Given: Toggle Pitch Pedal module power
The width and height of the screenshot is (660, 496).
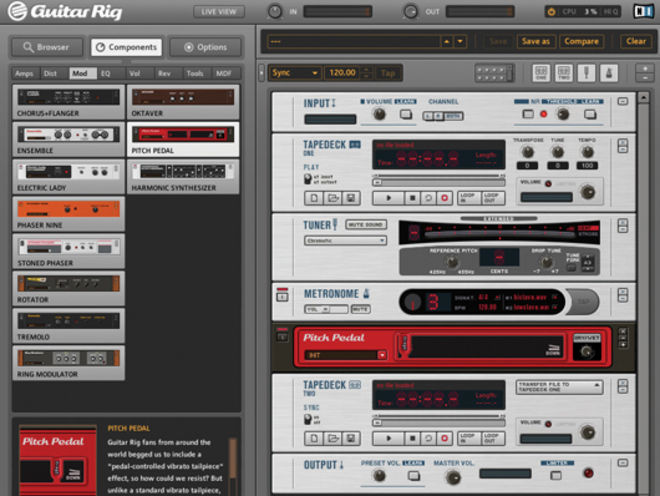Looking at the screenshot, I should pyautogui.click(x=282, y=336).
